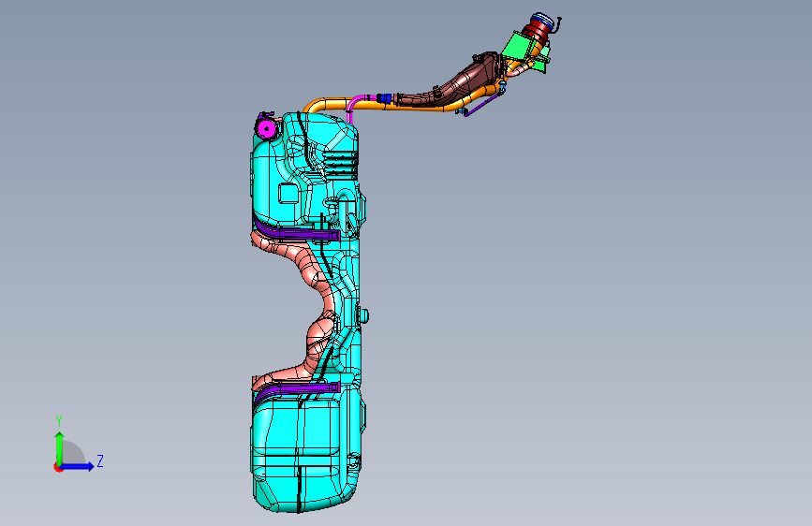Select the purple link rod below the filler neck
This screenshot has height=526, width=812.
pos(482,104)
